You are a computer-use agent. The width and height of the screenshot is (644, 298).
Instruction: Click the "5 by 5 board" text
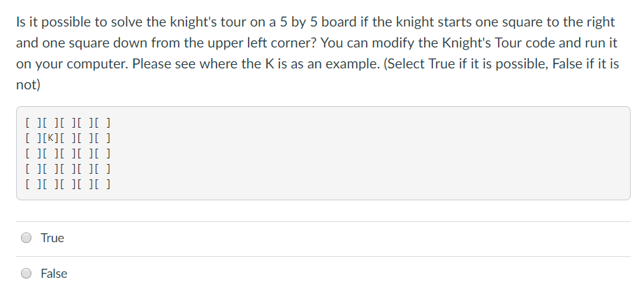pyautogui.click(x=319, y=22)
